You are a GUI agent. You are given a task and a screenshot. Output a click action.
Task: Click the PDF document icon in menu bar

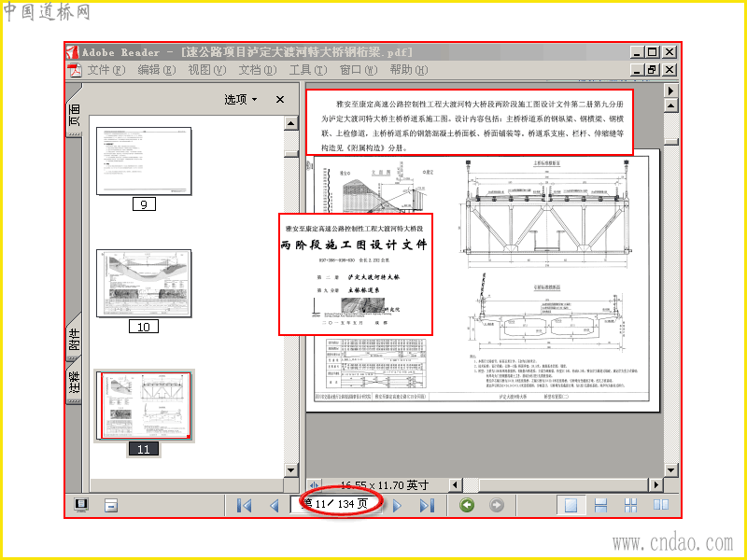pyautogui.click(x=75, y=70)
